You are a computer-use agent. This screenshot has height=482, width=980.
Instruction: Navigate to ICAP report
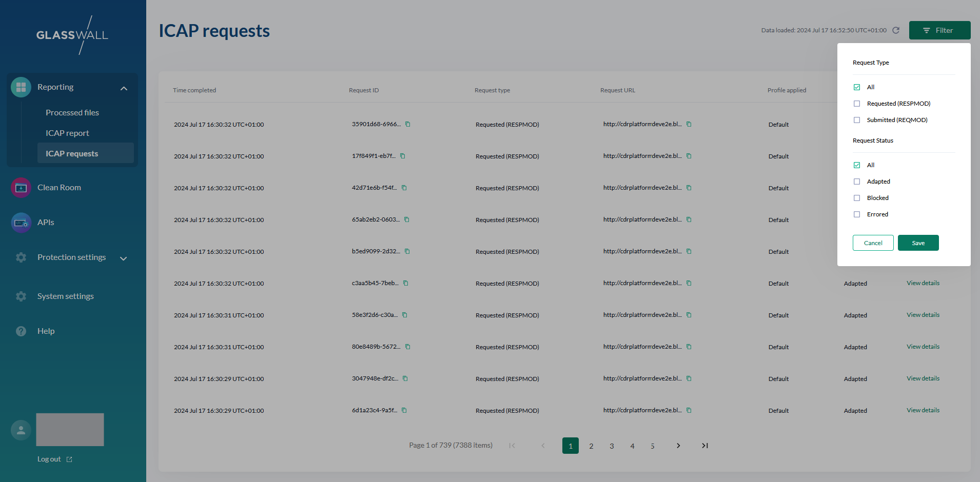pos(67,133)
